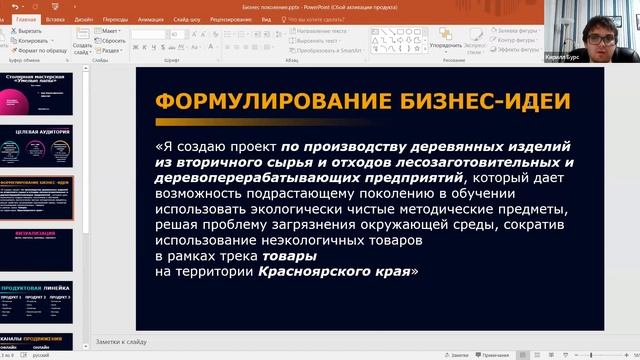Click the Clear Formatting icon
This screenshot has width=640, height=360.
click(x=215, y=35)
